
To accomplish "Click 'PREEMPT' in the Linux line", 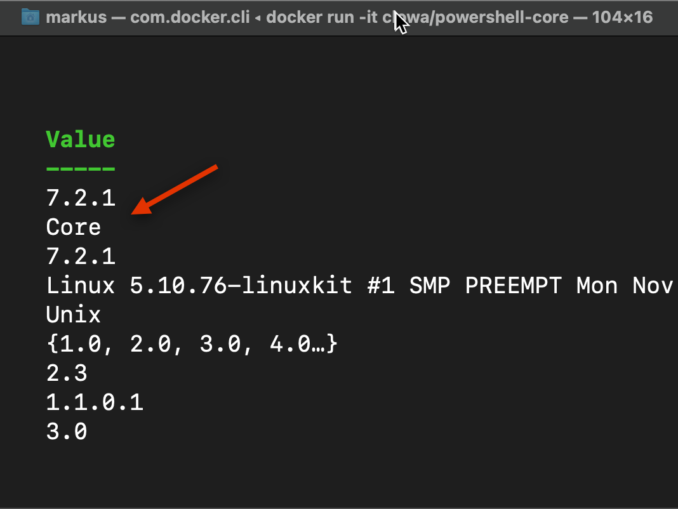I will (513, 285).
